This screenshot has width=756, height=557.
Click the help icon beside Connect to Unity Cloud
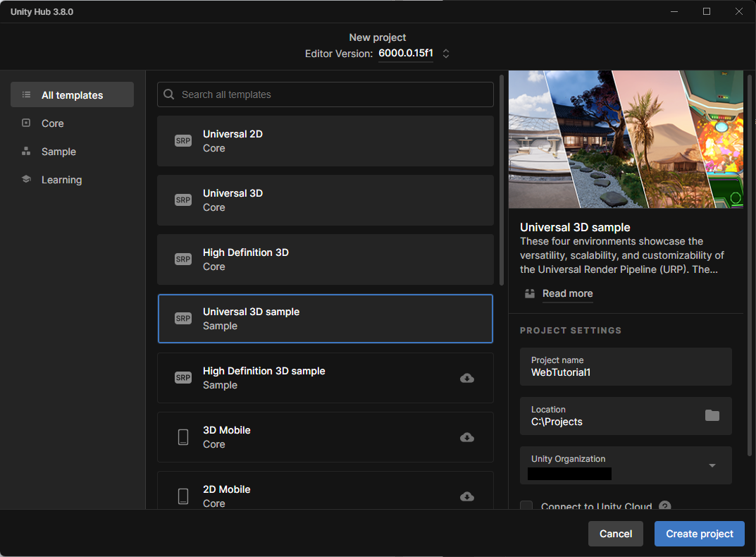tap(664, 506)
